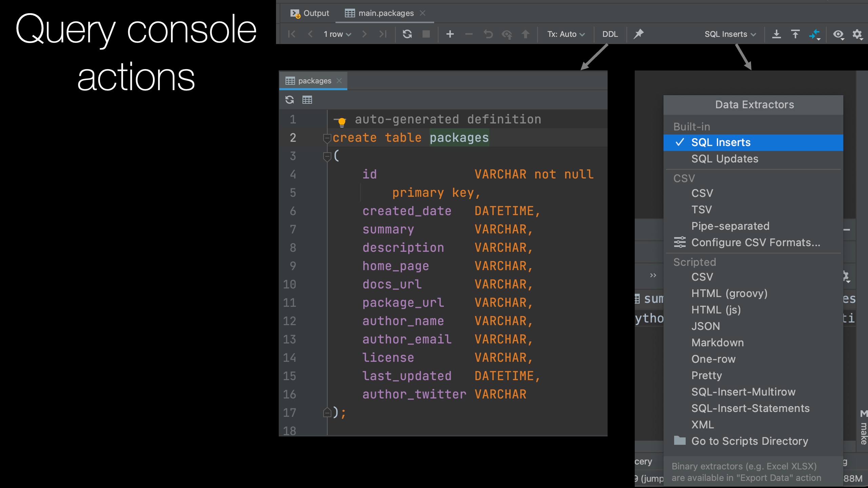Click the add row plus icon
The width and height of the screenshot is (868, 488).
click(x=450, y=34)
